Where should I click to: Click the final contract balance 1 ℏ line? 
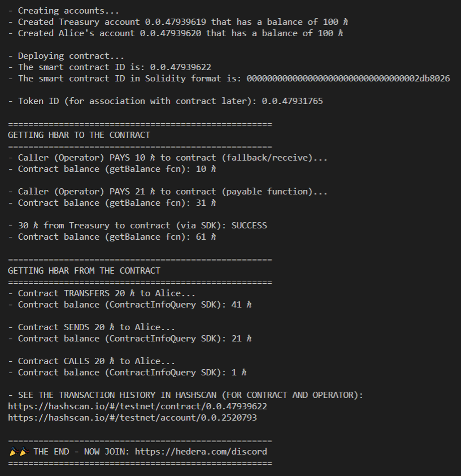click(127, 373)
